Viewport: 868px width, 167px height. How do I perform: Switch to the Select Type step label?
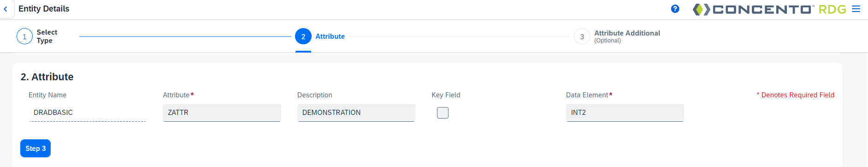[47, 36]
